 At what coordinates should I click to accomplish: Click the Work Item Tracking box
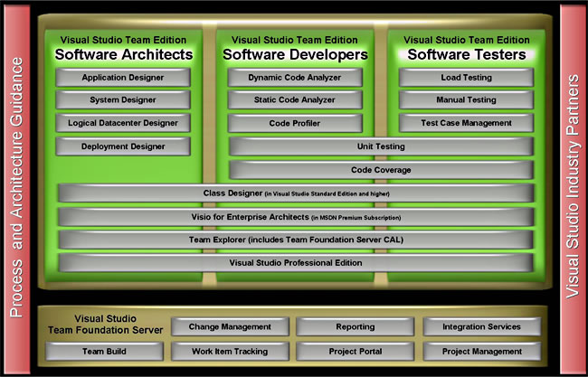pos(230,352)
